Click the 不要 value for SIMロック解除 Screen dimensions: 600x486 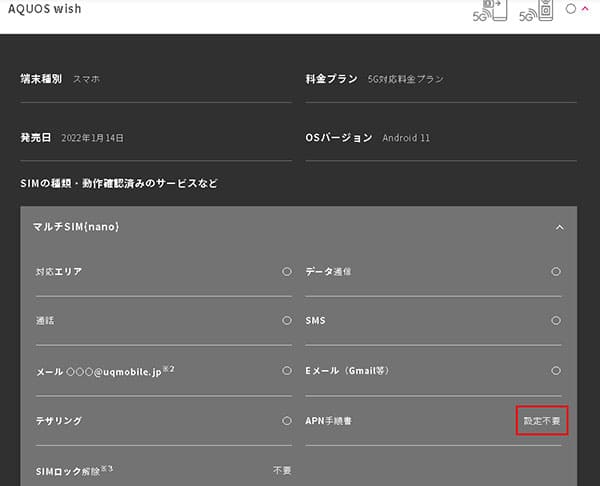[x=282, y=470]
